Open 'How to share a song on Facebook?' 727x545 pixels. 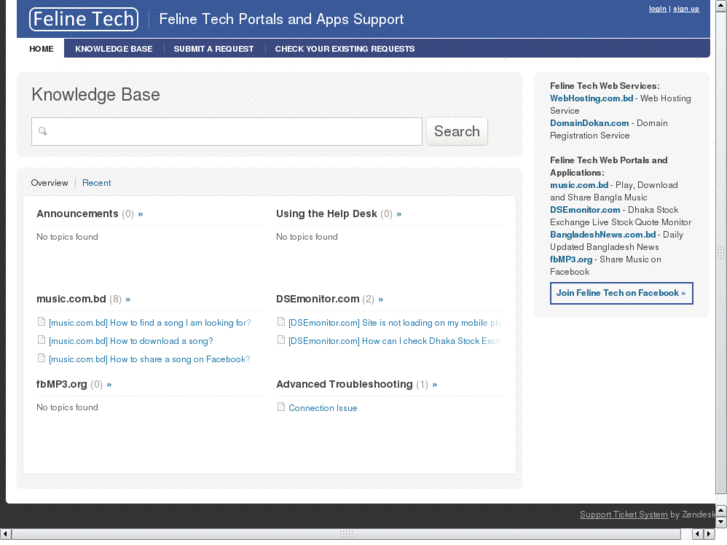(149, 359)
